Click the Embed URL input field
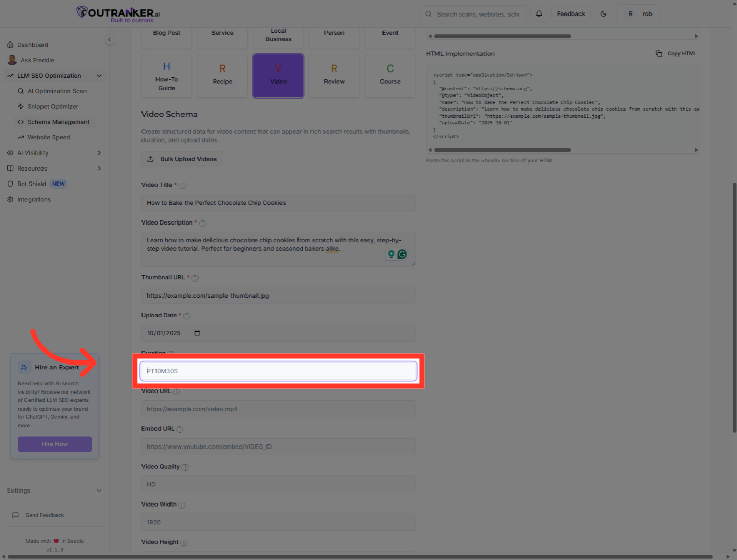Screen dimensions: 737x560 (x=278, y=447)
